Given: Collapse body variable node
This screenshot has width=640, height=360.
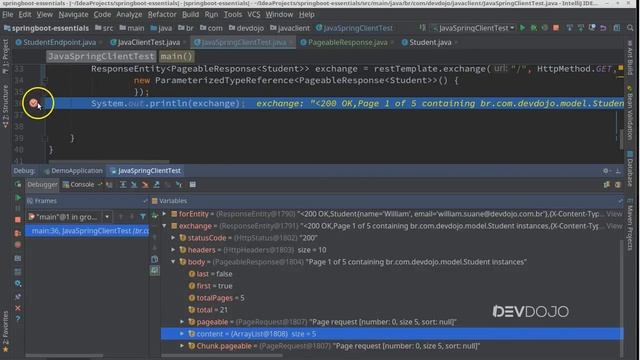Looking at the screenshot, I should pos(173,262).
